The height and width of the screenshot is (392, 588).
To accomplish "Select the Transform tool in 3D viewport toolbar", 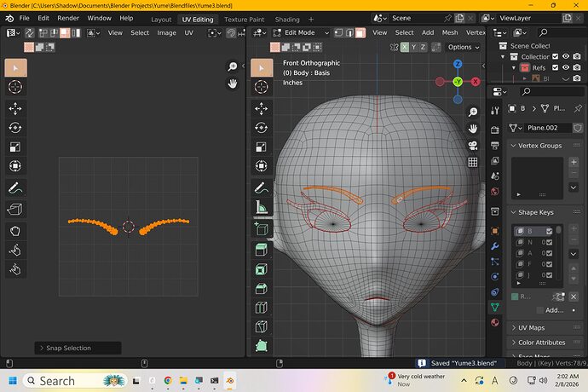I will click(262, 166).
